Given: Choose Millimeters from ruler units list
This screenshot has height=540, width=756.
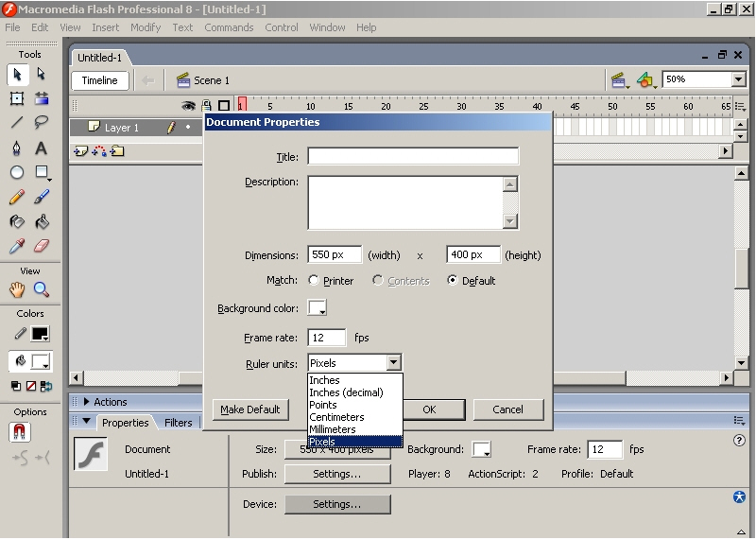Looking at the screenshot, I should 355,429.
